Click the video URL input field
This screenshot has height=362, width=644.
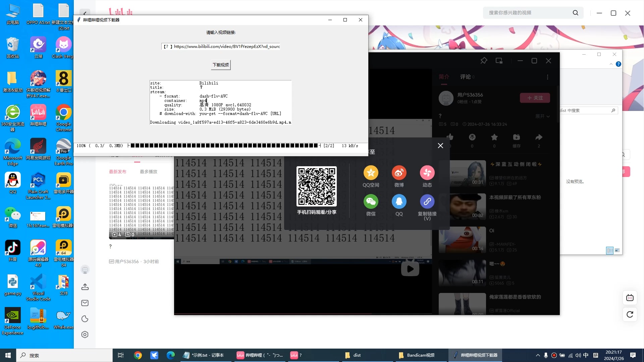point(221,47)
